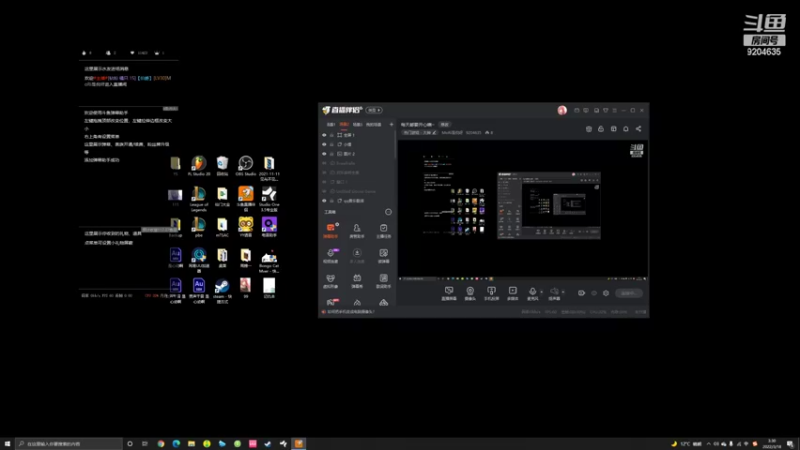Edit the 热门游戏 category selector
The height and width of the screenshot is (450, 800).
[x=419, y=133]
